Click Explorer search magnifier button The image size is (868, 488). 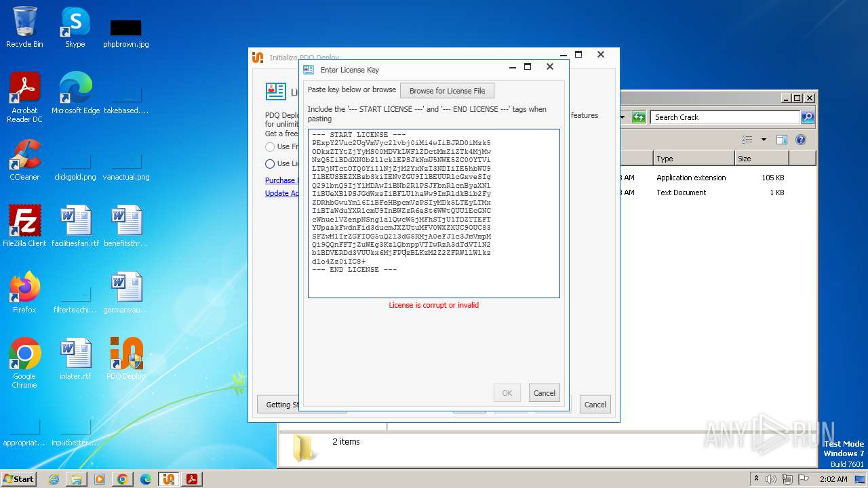[x=807, y=117]
